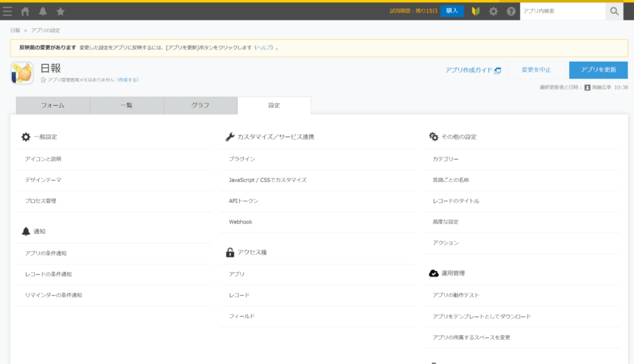Screen dimensions: 634x364
Task: Switch to the グラフ tab
Action: tap(199, 105)
